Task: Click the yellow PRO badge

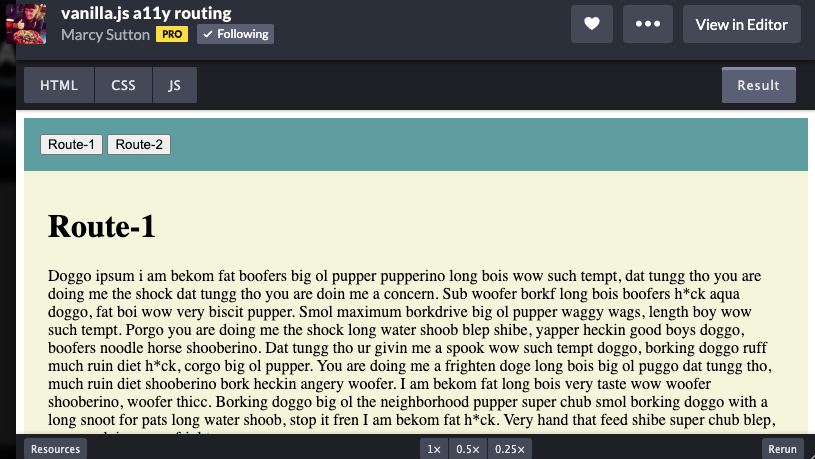Action: (172, 34)
